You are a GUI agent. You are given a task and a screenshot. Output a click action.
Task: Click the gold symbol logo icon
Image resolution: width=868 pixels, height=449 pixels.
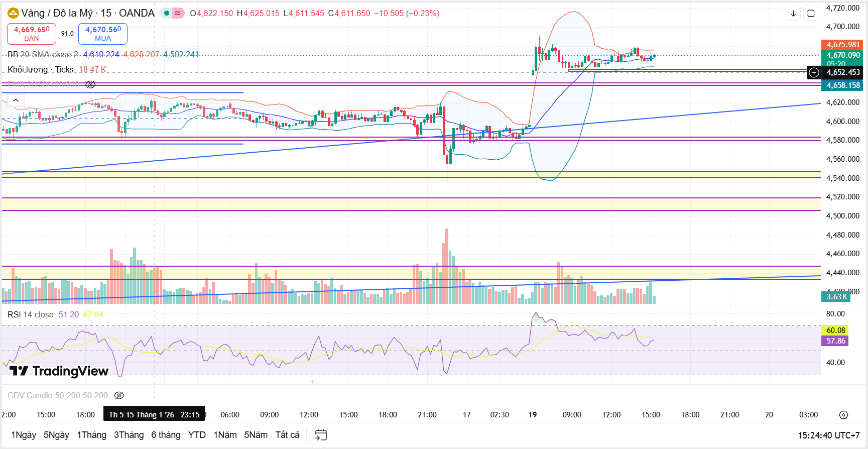point(13,13)
